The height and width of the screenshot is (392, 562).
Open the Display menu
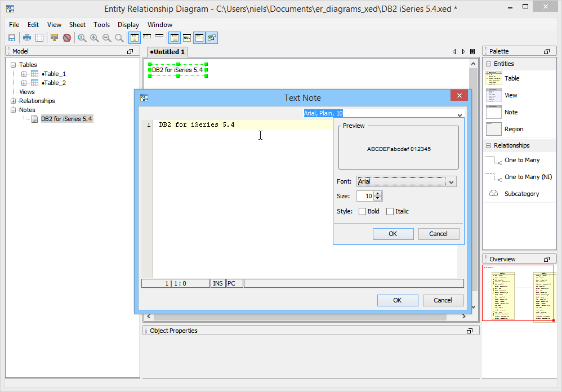(x=128, y=25)
